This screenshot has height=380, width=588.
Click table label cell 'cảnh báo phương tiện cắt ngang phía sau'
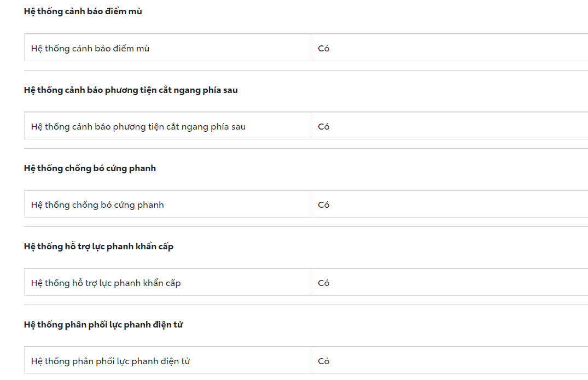(x=138, y=127)
